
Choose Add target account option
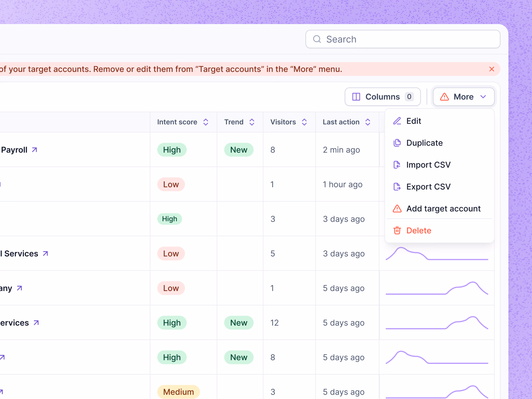coord(439,209)
